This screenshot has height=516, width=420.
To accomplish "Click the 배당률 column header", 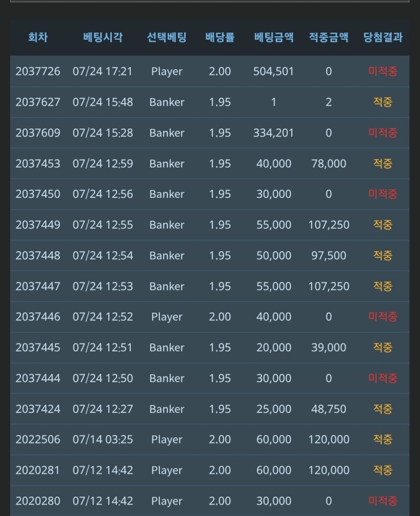I will coord(220,37).
